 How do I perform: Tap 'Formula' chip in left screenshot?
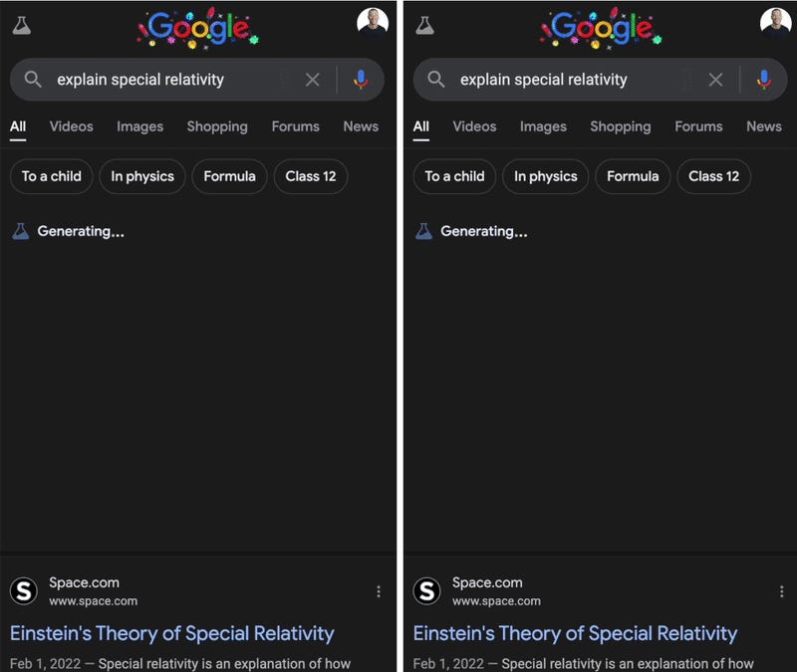229,176
